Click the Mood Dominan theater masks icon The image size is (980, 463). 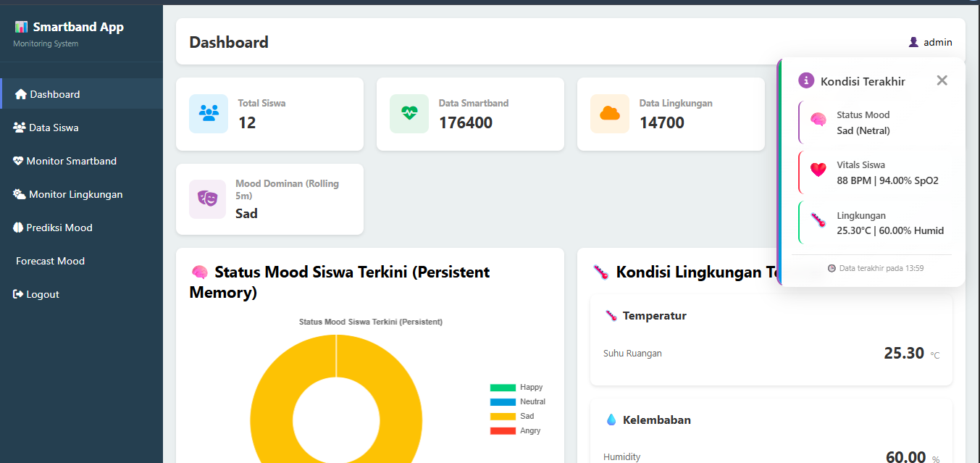coord(208,199)
